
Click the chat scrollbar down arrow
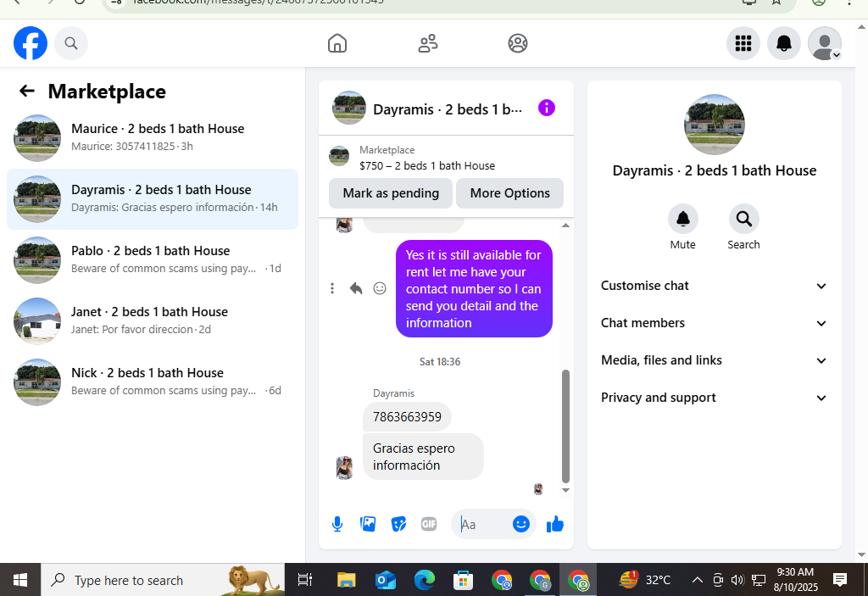[565, 490]
